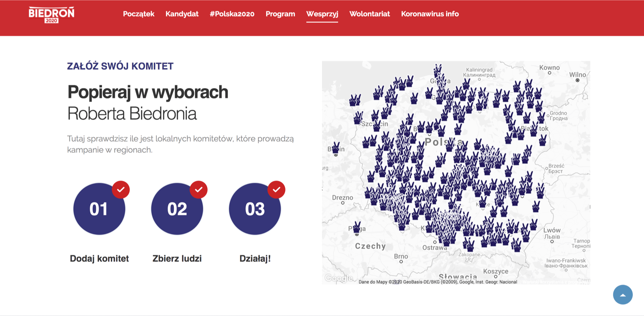The image size is (644, 316).
Task: Click the victory-hand marker over Prague
Action: pyautogui.click(x=357, y=227)
